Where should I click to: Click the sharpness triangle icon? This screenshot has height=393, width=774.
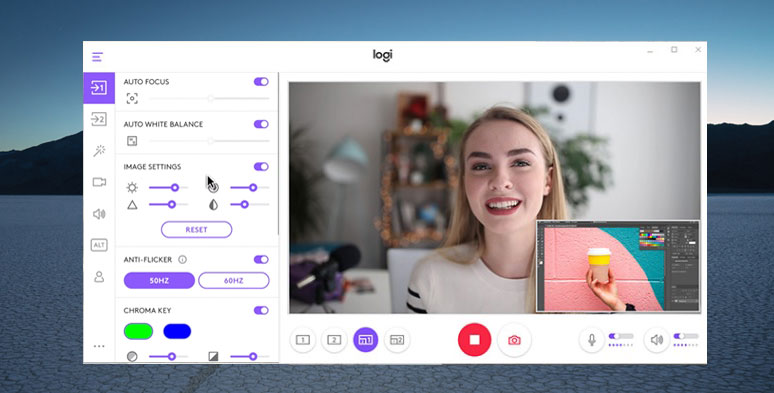132,204
